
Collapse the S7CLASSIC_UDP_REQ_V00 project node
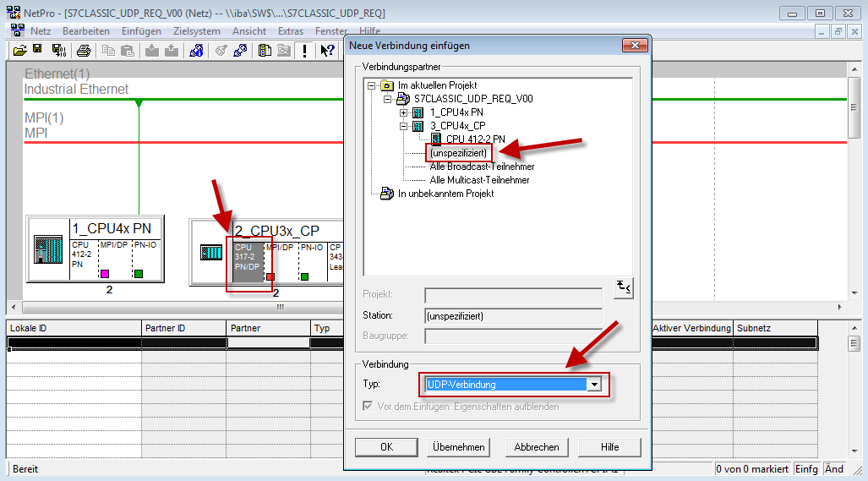[x=387, y=99]
